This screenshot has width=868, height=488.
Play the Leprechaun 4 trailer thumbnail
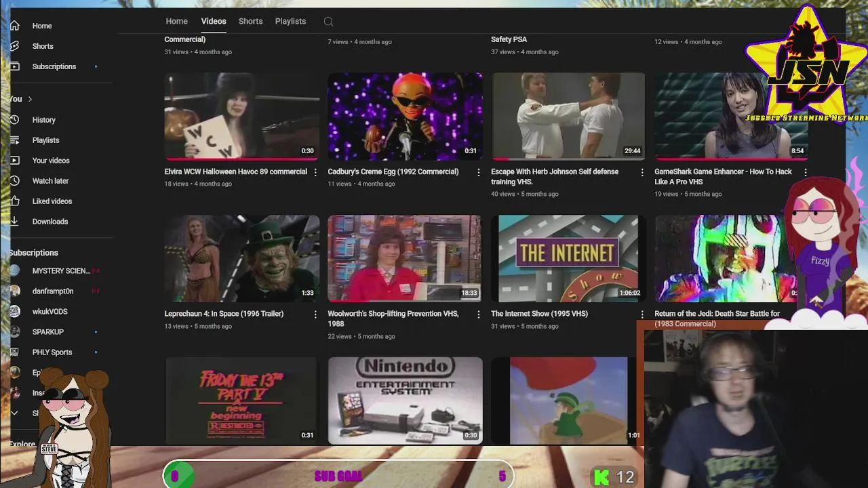click(x=241, y=259)
